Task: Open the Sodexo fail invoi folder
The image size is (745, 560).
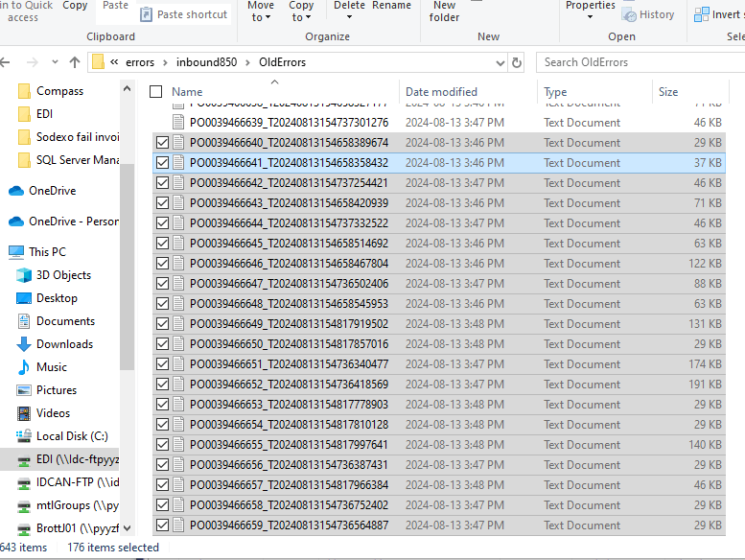Action: click(68, 137)
